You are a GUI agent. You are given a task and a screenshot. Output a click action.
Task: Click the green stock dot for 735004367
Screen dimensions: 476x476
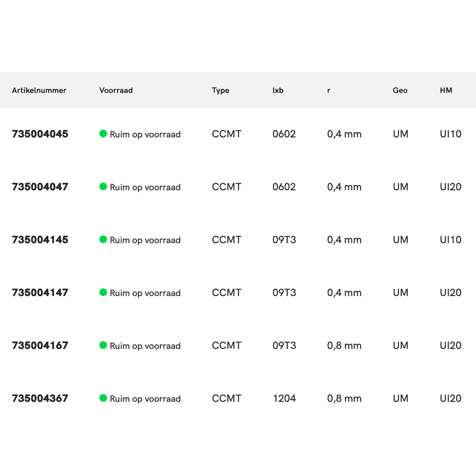click(103, 398)
